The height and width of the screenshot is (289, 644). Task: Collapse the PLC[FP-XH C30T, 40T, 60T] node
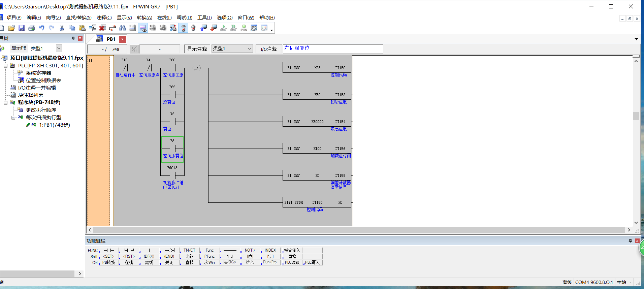tap(6, 66)
